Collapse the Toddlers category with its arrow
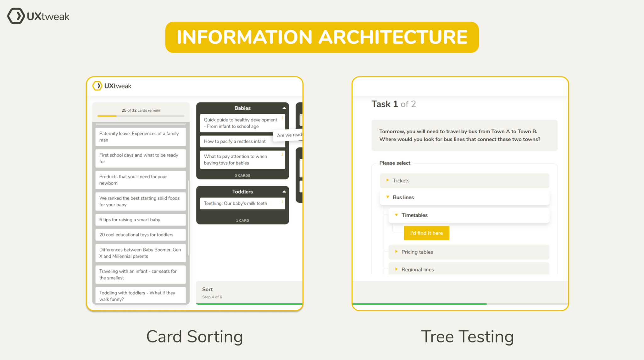Screen dimensions: 644x360 (284, 191)
